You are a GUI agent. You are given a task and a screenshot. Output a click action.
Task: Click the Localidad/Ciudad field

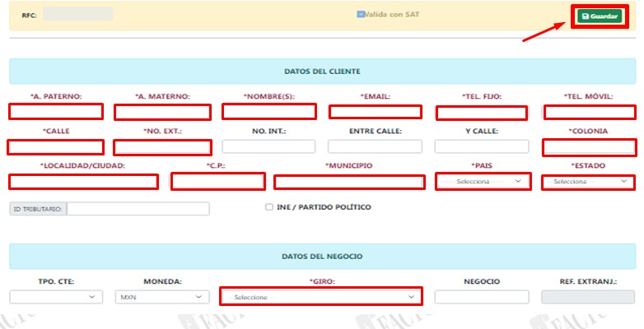(x=83, y=182)
